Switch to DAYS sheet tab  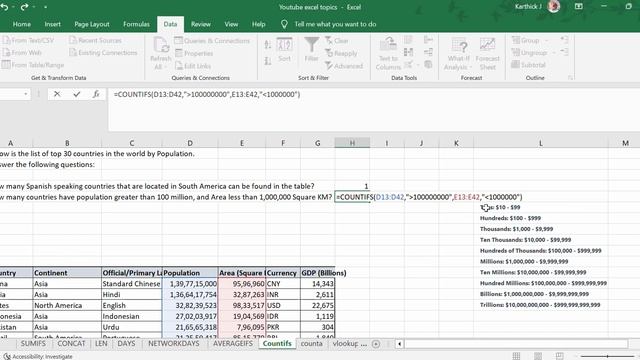126,344
